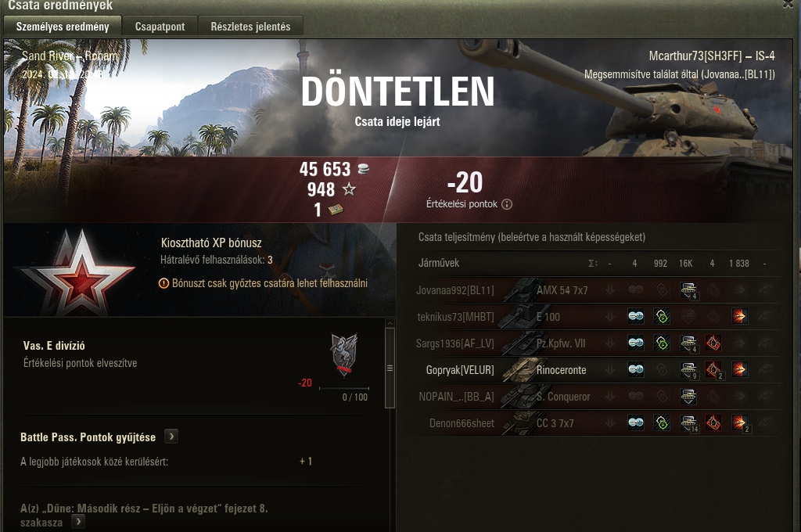Expand the Dűne fejezet 8 szakasza arrow
Screen dimensions: 801x532
click(78, 522)
